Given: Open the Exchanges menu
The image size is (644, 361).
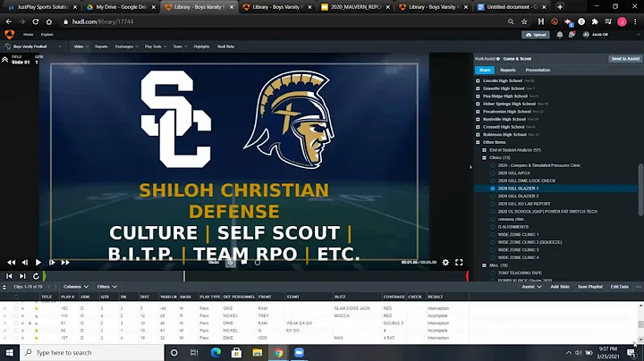Looking at the screenshot, I should point(126,46).
